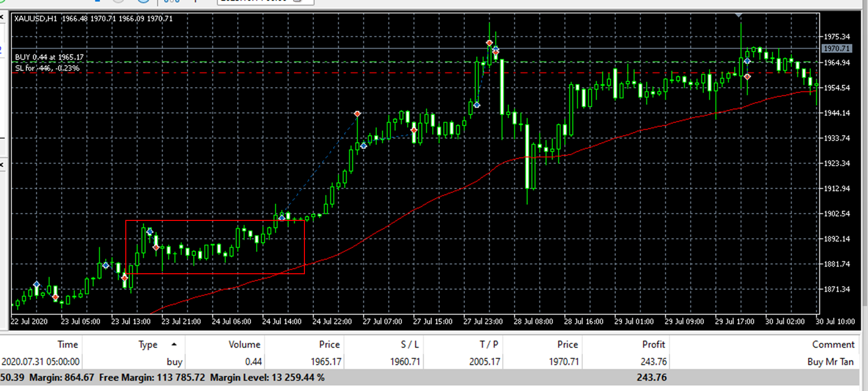Viewport: 868px width, 391px height.
Task: Select the 1970.71 current price cell
Action: [x=564, y=361]
